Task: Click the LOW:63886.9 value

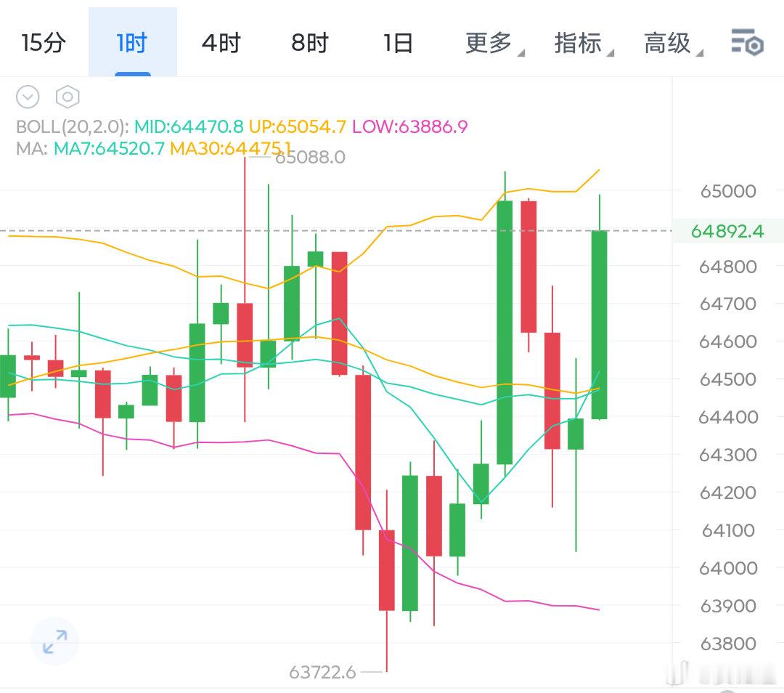Action: [x=410, y=126]
